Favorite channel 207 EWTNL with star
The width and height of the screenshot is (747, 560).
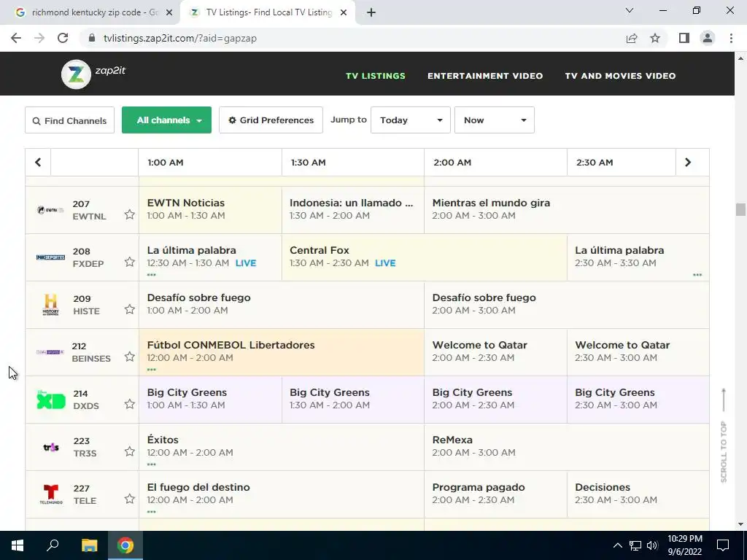130,214
